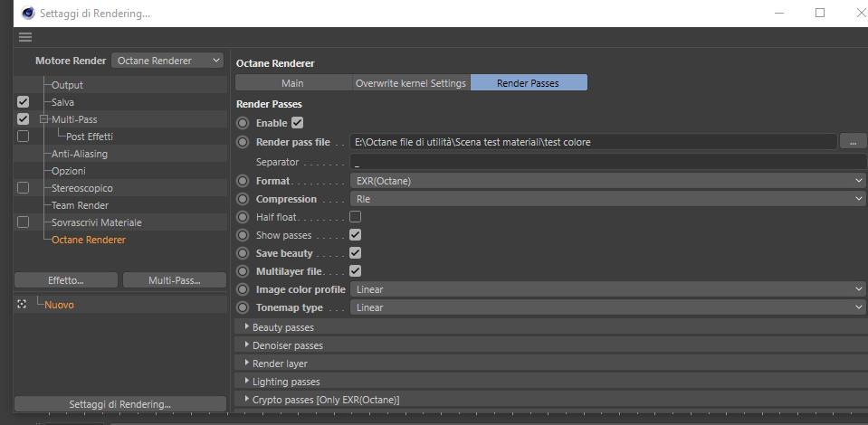This screenshot has width=868, height=425.
Task: Open the hamburger menu icon
Action: (25, 37)
